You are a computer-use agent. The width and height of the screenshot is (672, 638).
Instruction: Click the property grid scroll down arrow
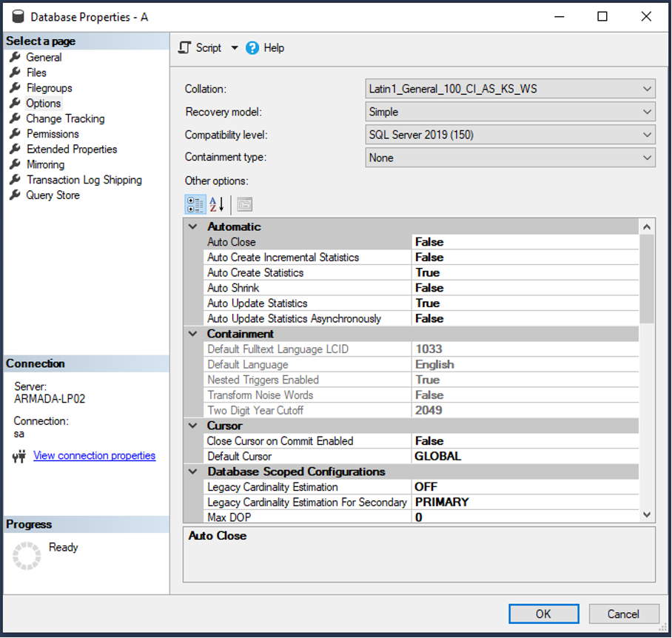(647, 514)
